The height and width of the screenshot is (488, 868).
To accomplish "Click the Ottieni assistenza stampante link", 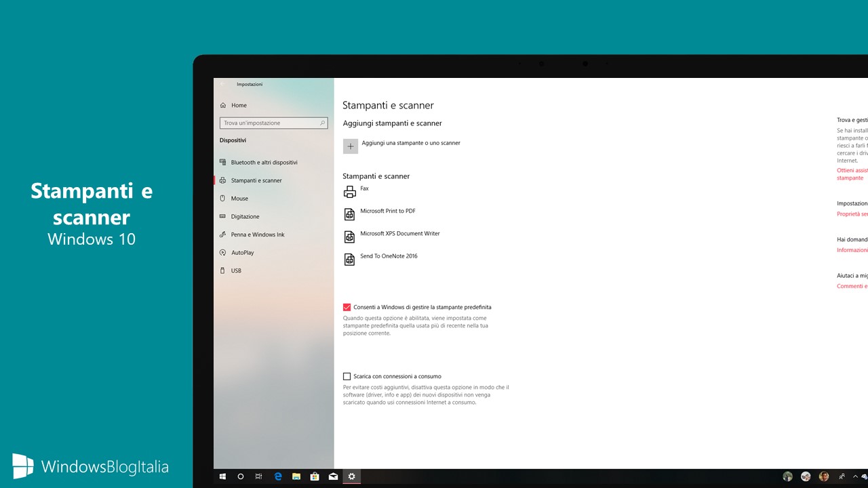I will pos(852,174).
